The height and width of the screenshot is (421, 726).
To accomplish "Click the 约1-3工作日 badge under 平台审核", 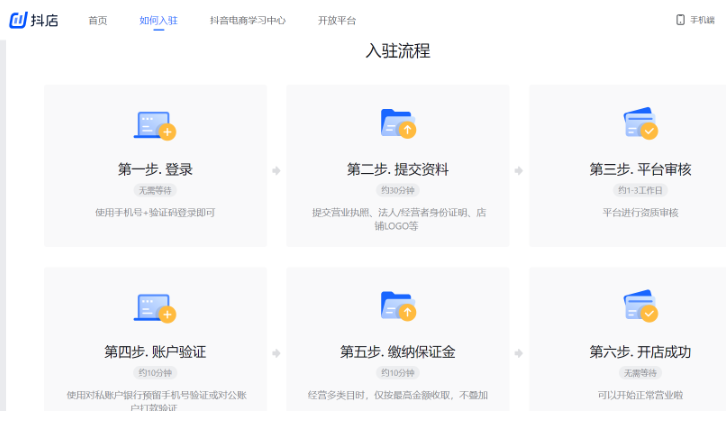I will (640, 190).
